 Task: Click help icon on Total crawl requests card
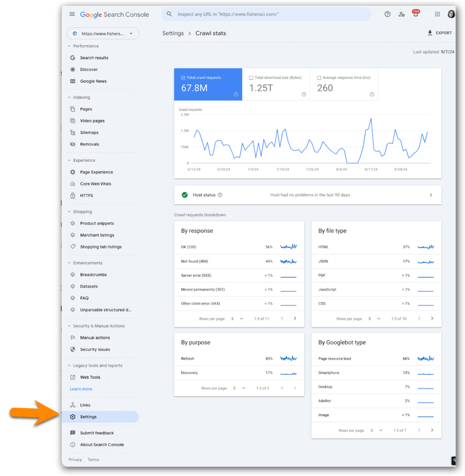pyautogui.click(x=236, y=94)
